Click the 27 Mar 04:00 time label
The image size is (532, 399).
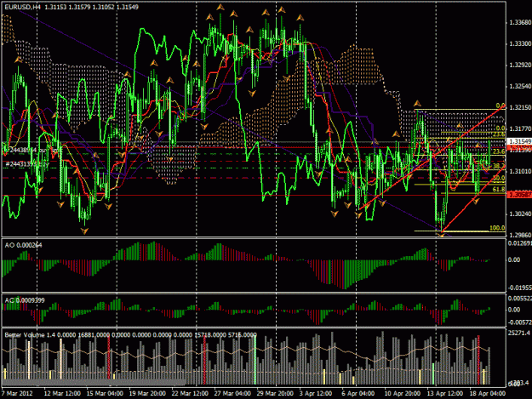232,393
